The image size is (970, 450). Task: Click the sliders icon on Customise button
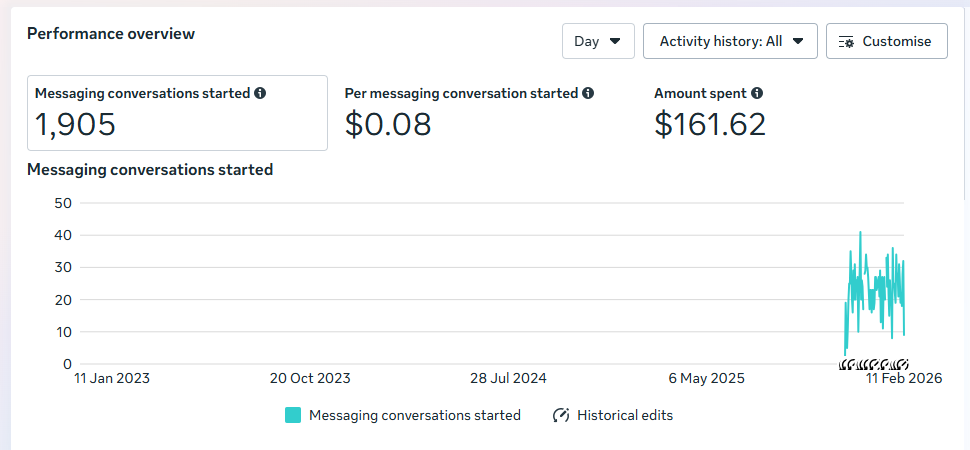[847, 42]
